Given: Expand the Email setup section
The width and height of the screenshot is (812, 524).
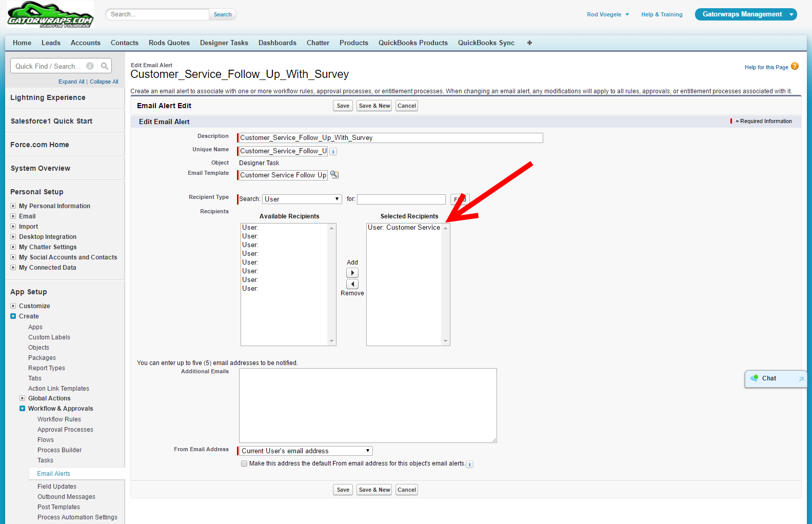Looking at the screenshot, I should point(13,216).
